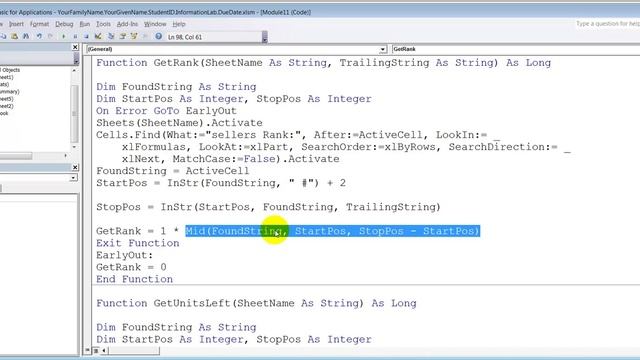640x360 pixels.
Task: Click the 'StopPos = InStr' line
Action: [268, 207]
